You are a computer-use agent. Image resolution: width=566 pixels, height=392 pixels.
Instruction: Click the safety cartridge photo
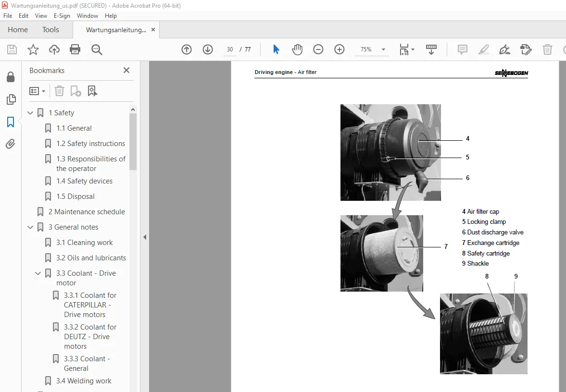pos(484,333)
